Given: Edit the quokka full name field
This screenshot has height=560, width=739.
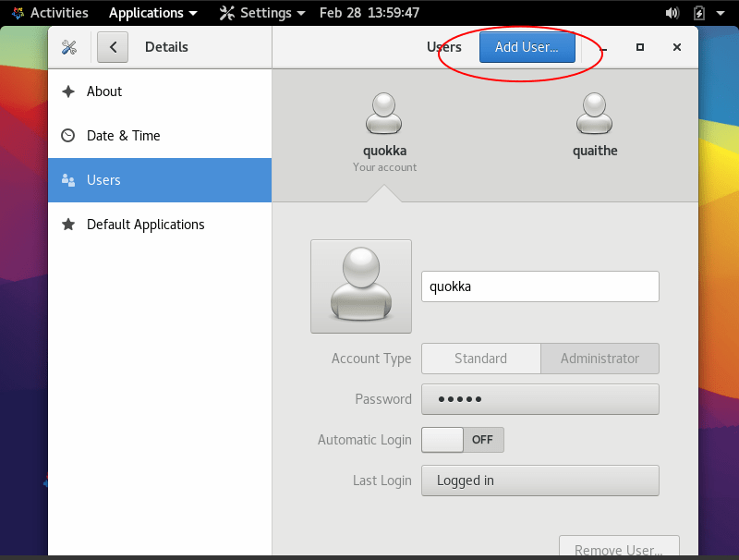Looking at the screenshot, I should pos(539,286).
